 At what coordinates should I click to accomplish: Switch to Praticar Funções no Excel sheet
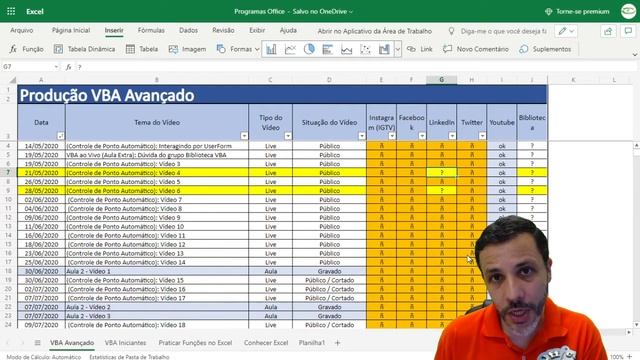195,343
